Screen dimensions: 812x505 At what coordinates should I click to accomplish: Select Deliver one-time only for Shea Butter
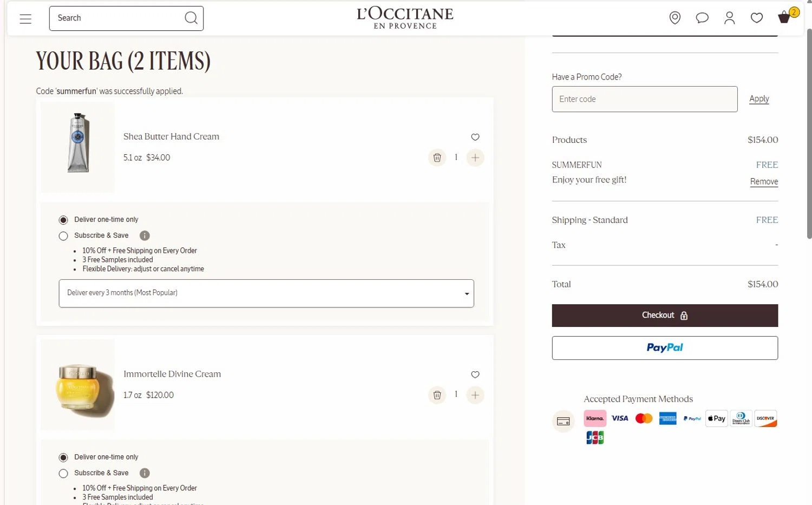point(63,220)
